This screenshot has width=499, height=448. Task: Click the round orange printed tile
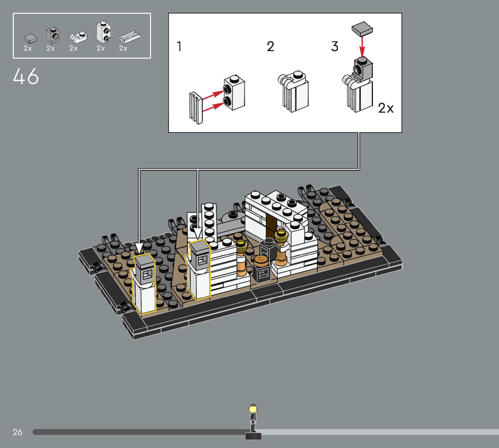pyautogui.click(x=261, y=259)
